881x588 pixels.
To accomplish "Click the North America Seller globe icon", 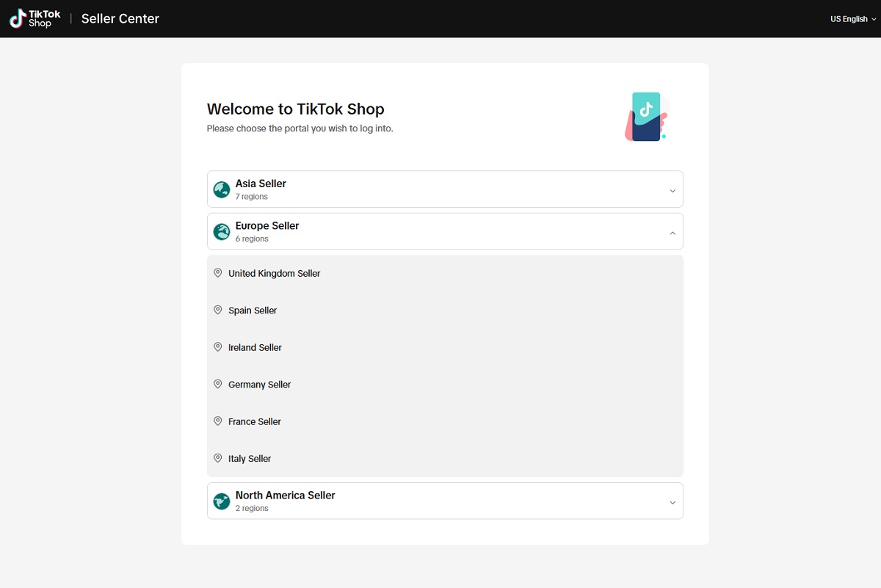I will click(x=222, y=501).
